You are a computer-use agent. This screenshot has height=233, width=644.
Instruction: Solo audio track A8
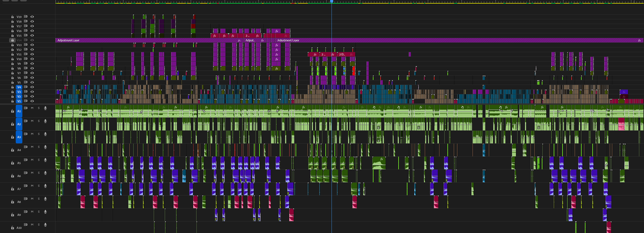39,199
